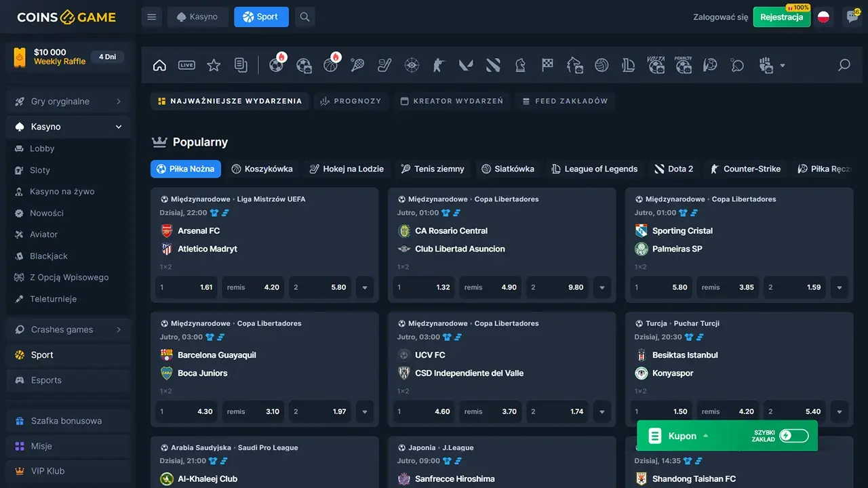The height and width of the screenshot is (488, 868).
Task: Open the hamburger menu in the header
Action: click(x=151, y=17)
